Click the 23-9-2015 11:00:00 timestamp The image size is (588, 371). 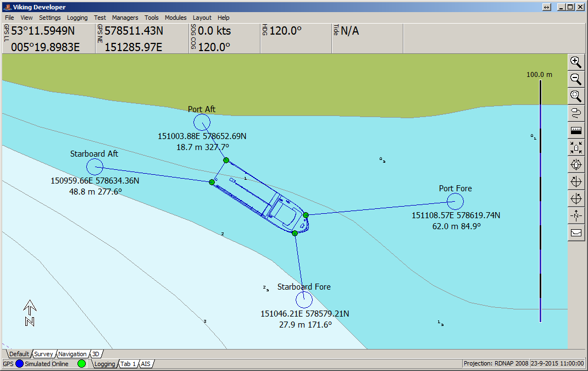(557, 363)
